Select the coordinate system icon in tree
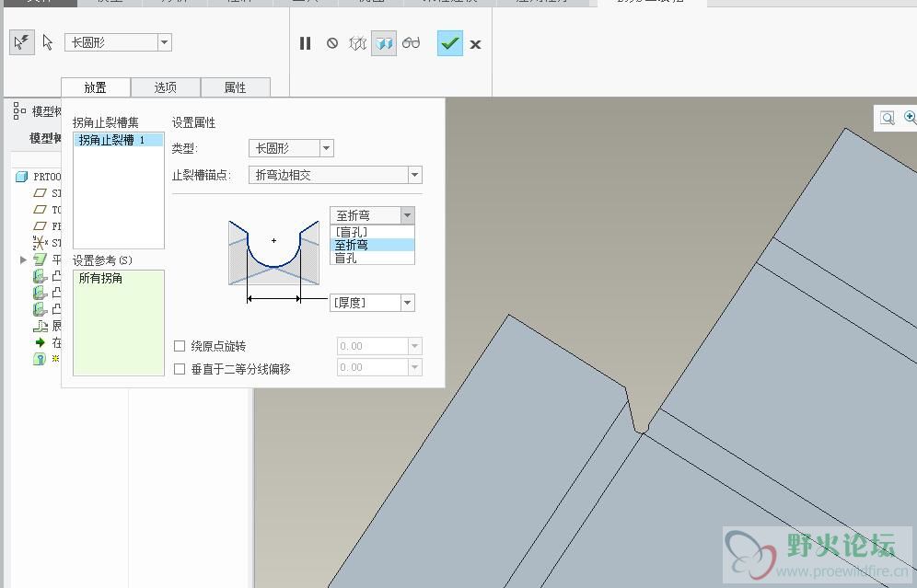 (40, 242)
